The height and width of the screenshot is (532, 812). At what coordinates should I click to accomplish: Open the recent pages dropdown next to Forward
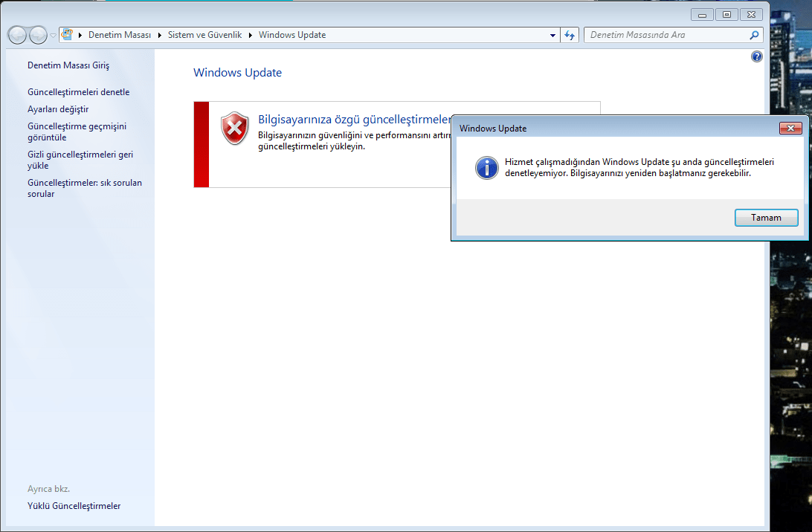[53, 35]
